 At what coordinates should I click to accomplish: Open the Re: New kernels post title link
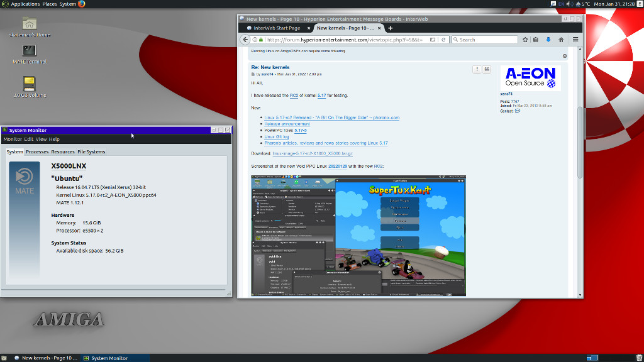(x=270, y=67)
